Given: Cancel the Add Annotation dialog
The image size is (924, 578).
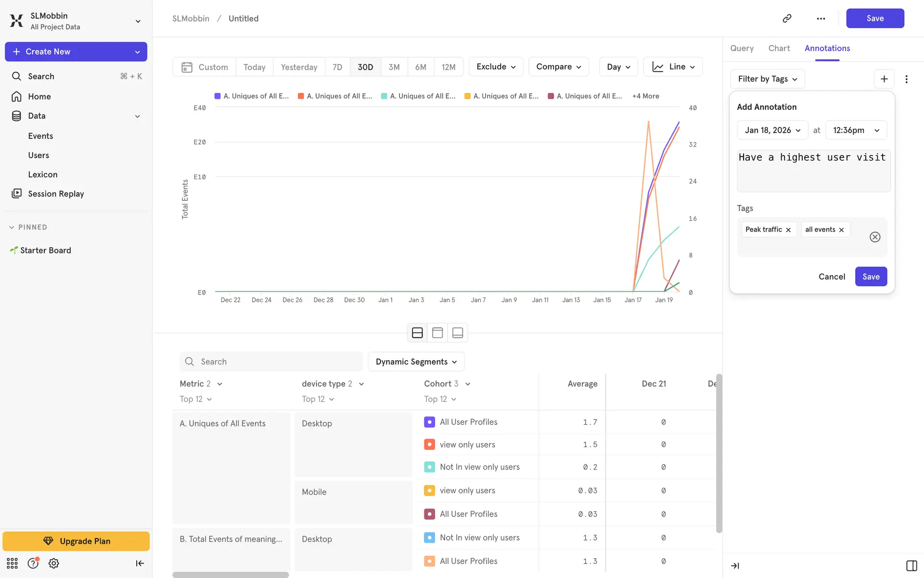Looking at the screenshot, I should (x=831, y=276).
